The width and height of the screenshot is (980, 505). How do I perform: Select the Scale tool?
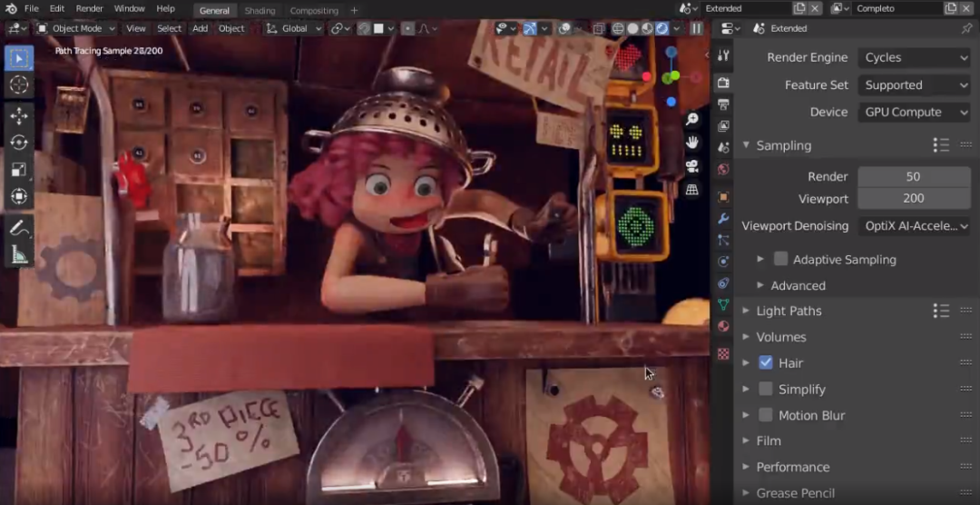tap(19, 170)
